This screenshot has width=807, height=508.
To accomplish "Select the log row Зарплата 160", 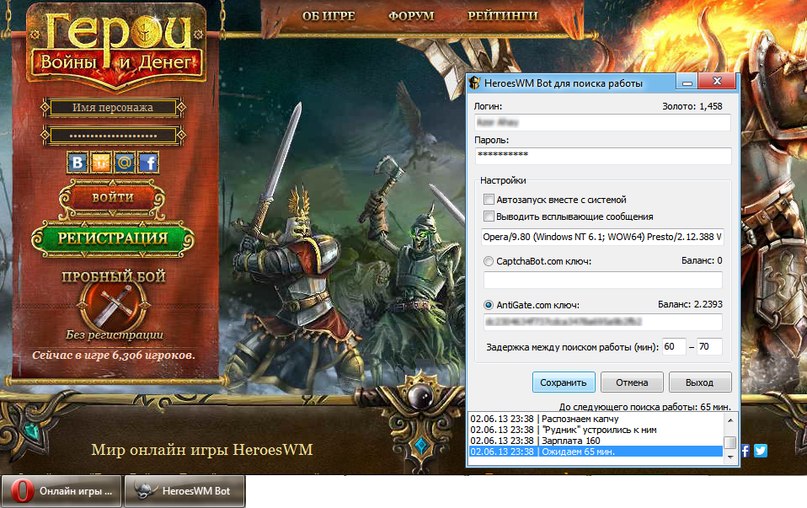I will [595, 441].
